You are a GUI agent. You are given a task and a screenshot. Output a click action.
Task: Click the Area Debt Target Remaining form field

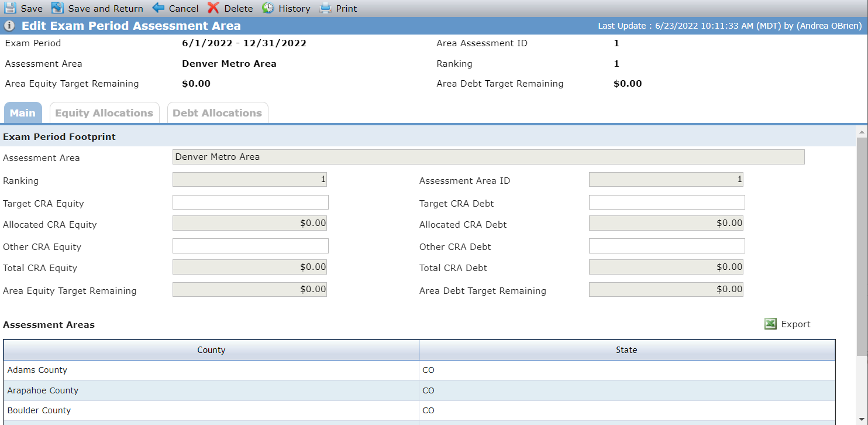[666, 289]
